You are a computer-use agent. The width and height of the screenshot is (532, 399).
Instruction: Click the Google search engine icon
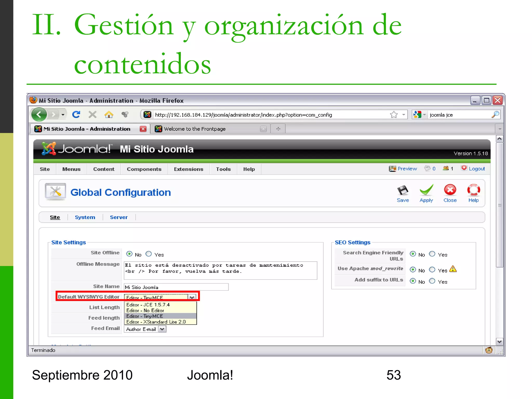coord(417,115)
